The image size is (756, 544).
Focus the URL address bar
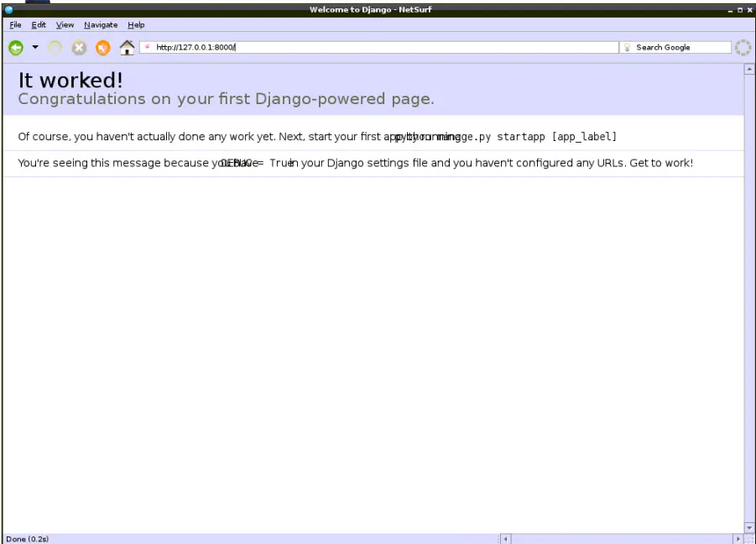click(x=379, y=47)
